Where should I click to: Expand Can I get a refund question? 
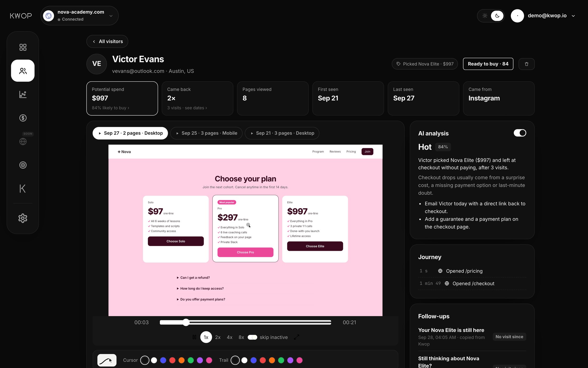tap(193, 278)
